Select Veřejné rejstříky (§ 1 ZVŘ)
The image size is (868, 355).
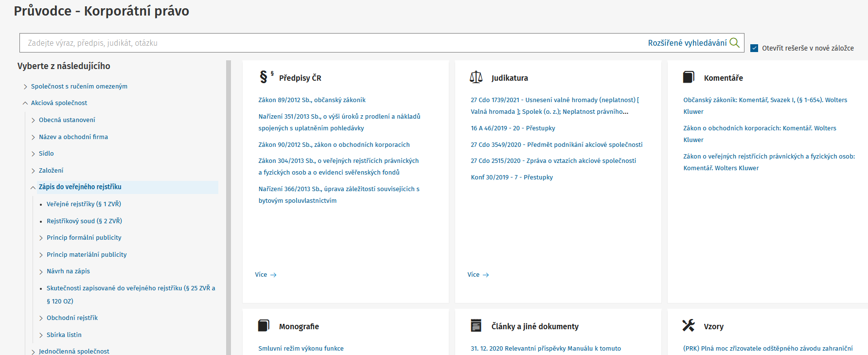[x=84, y=204]
